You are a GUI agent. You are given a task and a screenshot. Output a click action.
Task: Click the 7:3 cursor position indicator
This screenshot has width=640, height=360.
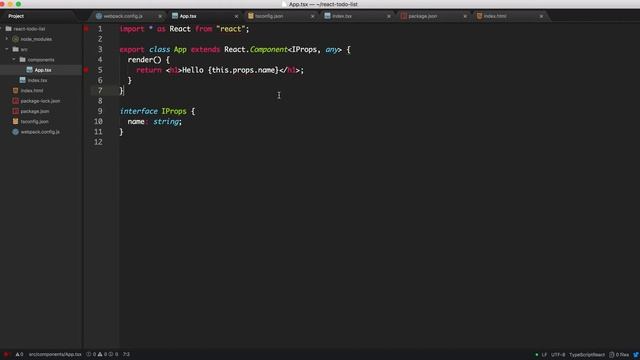[x=126, y=354]
